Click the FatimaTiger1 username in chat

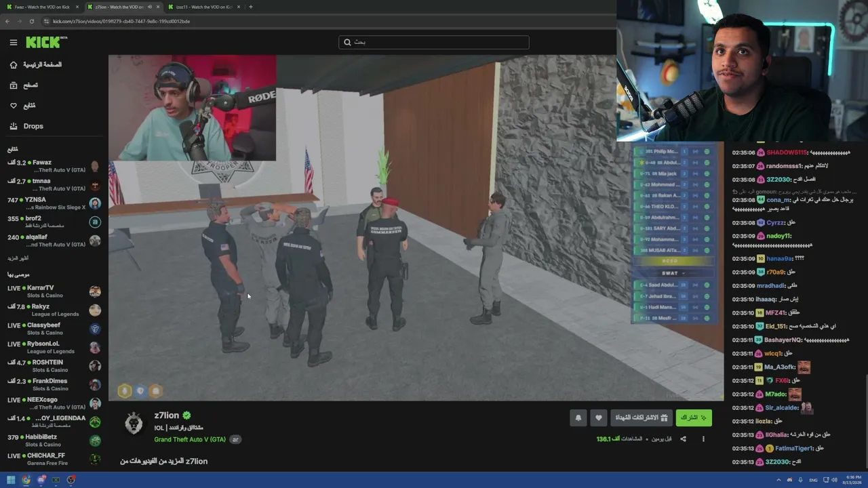794,448
